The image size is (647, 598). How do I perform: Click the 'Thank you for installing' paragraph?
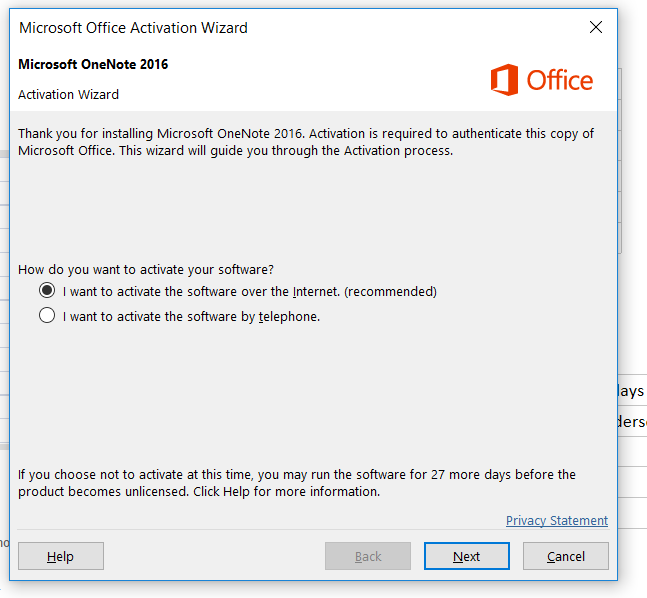tap(306, 142)
